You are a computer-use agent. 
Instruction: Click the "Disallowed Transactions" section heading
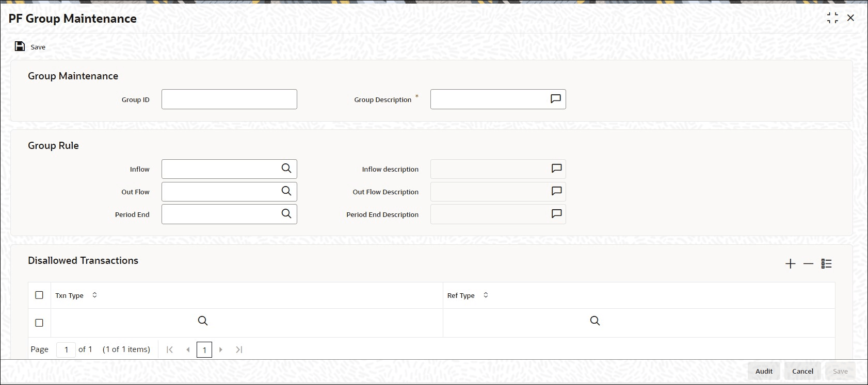[x=83, y=260]
